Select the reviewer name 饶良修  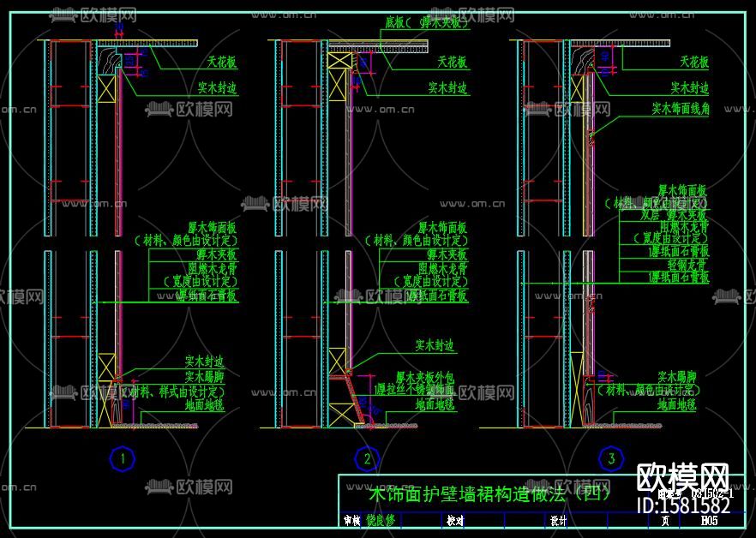pos(381,520)
